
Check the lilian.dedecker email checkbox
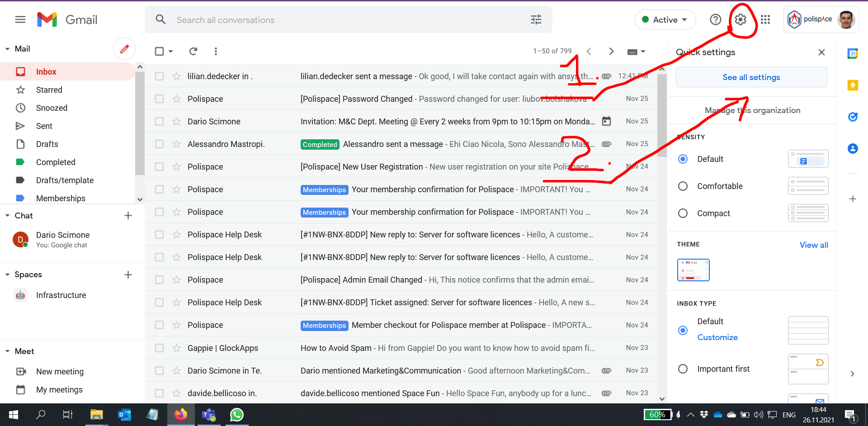point(159,76)
